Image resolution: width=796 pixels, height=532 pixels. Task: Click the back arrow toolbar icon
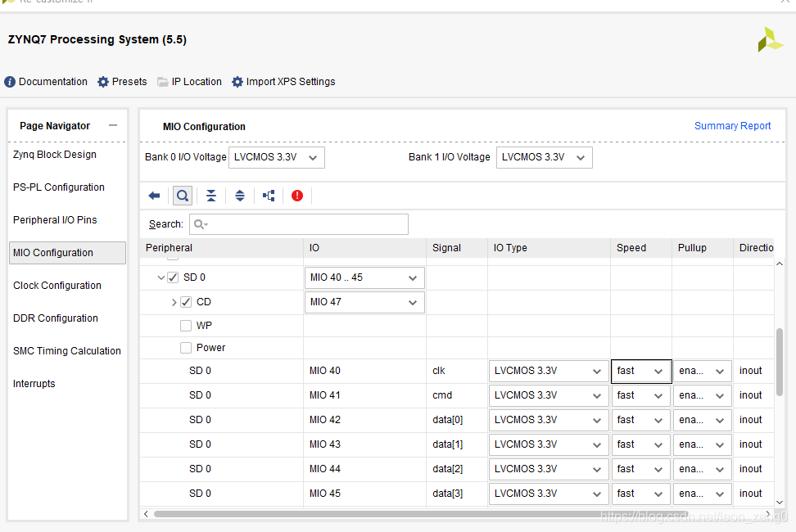tap(154, 196)
